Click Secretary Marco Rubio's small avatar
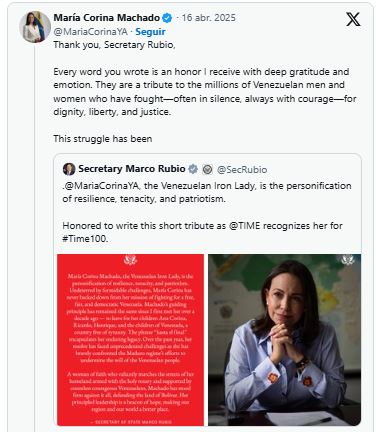376x432 pixels. tap(69, 169)
